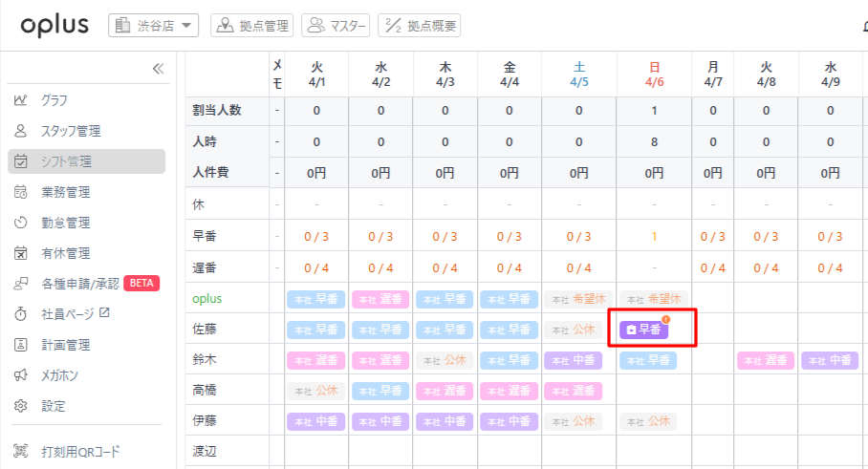Go to 業務管理 in the sidebar
The height and width of the screenshot is (469, 868).
click(65, 192)
